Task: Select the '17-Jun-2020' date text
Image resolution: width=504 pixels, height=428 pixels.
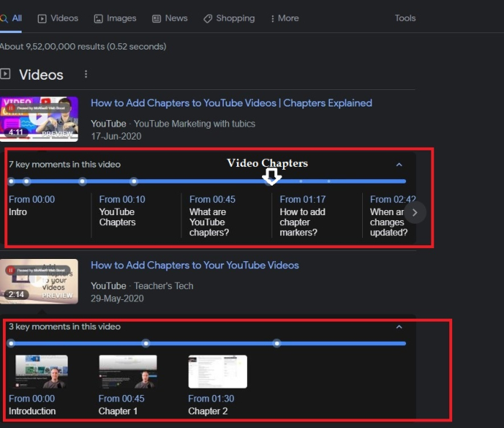Action: coord(116,137)
